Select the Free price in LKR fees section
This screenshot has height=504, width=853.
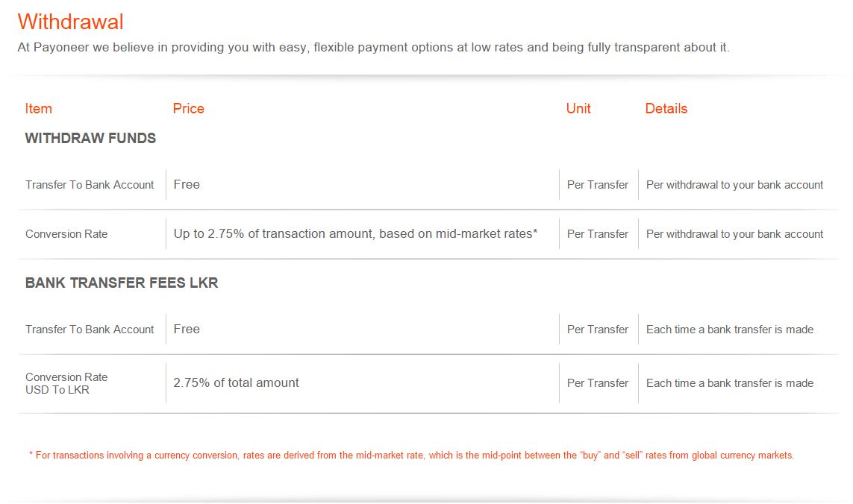tap(187, 330)
